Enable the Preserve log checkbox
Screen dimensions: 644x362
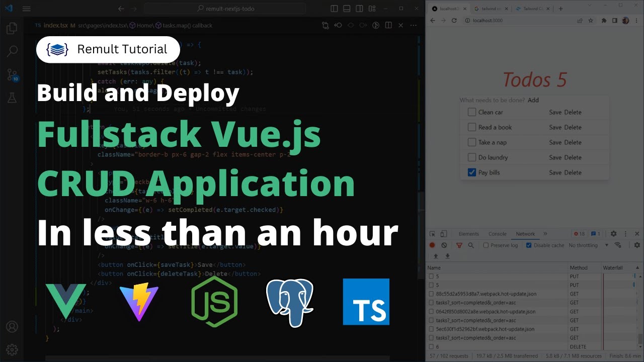point(486,245)
